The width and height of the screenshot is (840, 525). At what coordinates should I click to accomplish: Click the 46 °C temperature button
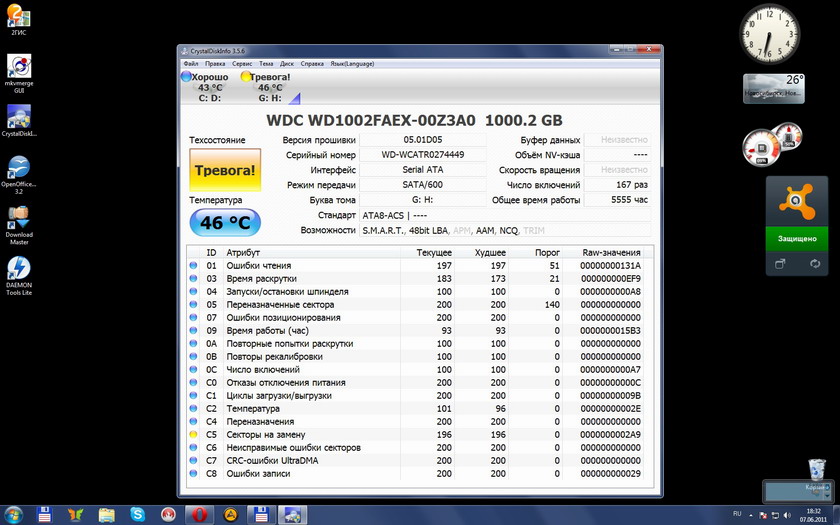pos(225,223)
